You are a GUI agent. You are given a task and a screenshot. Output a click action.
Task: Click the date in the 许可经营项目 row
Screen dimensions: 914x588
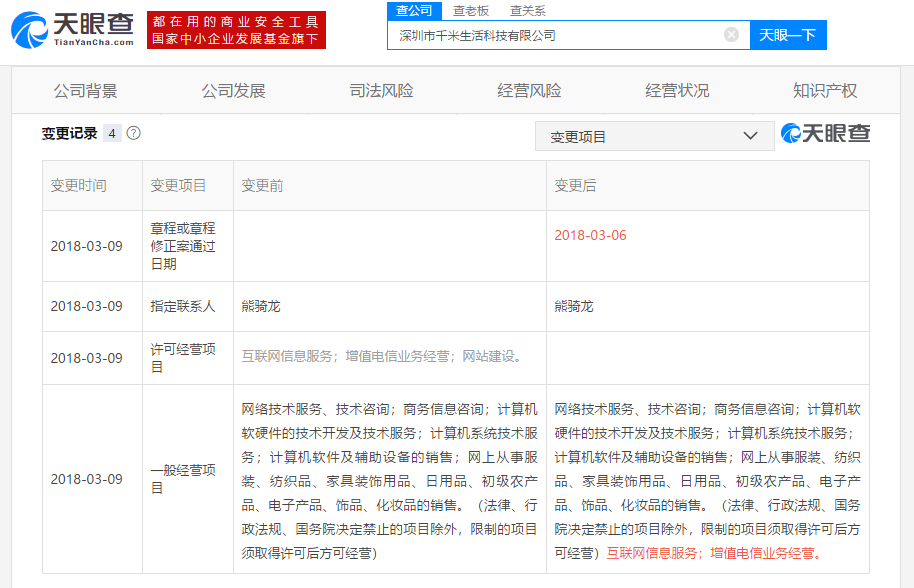click(86, 358)
